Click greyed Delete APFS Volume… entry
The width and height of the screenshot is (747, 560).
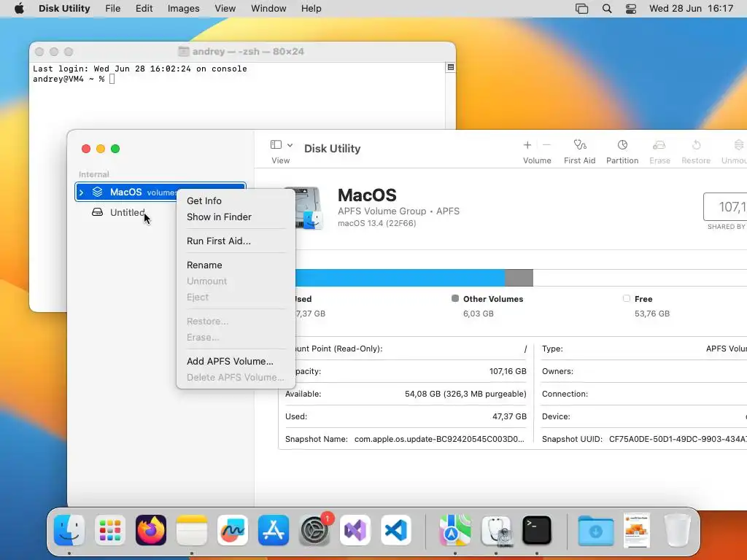click(235, 378)
